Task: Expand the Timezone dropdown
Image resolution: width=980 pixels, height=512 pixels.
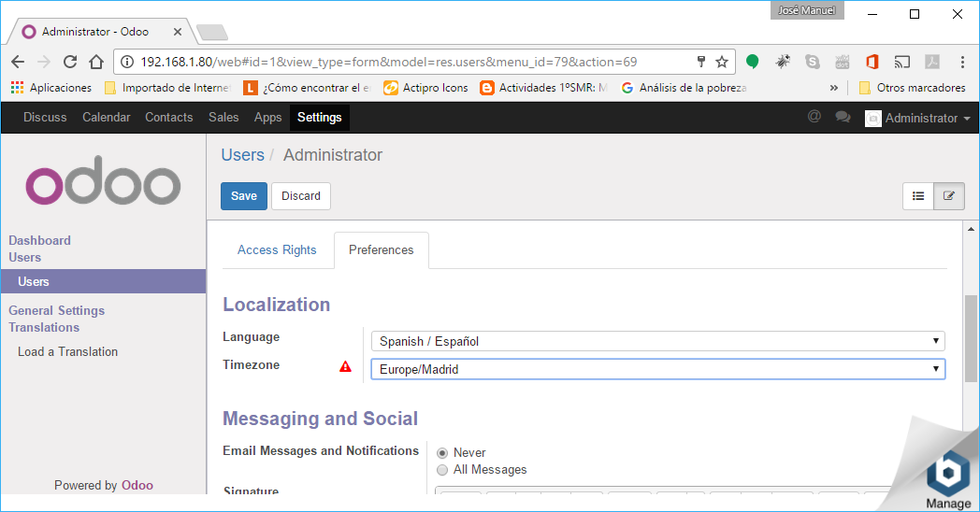Action: point(656,369)
